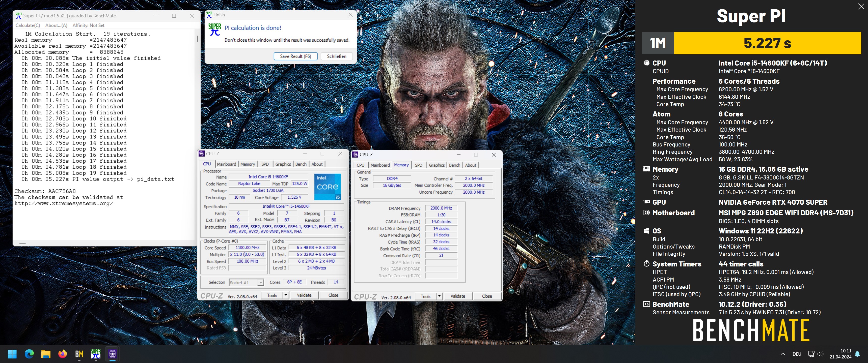The width and height of the screenshot is (868, 363).
Task: Click Validate button in right CPU-Z
Action: [x=457, y=296]
